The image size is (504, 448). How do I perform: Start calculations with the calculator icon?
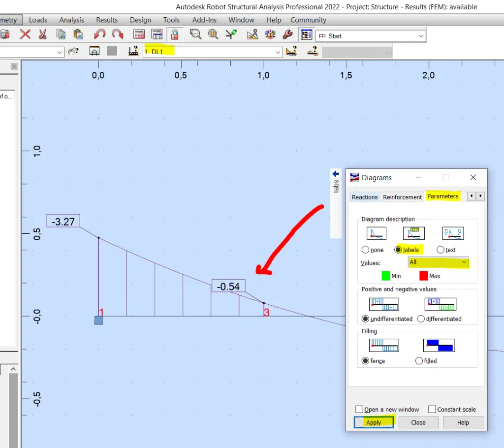pos(139,34)
